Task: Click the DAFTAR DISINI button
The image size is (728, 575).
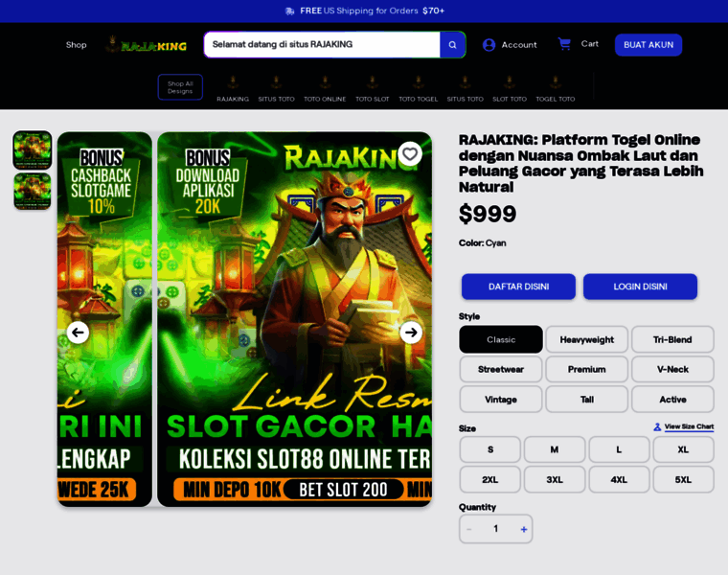Action: [x=518, y=287]
